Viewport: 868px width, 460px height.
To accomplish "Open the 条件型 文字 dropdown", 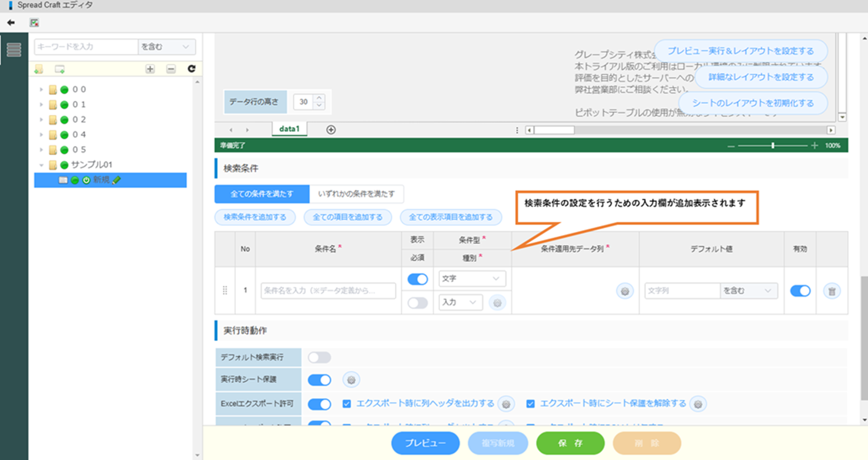I will coord(471,279).
